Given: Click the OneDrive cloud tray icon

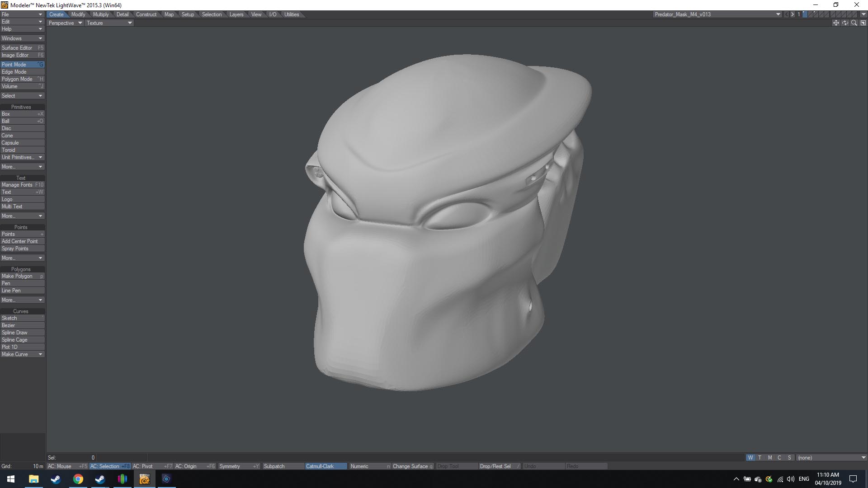Looking at the screenshot, I should [758, 479].
